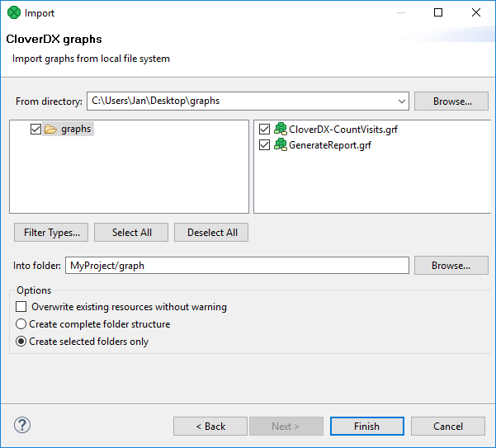The height and width of the screenshot is (448, 496).
Task: Click the Into folder text field
Action: (237, 266)
